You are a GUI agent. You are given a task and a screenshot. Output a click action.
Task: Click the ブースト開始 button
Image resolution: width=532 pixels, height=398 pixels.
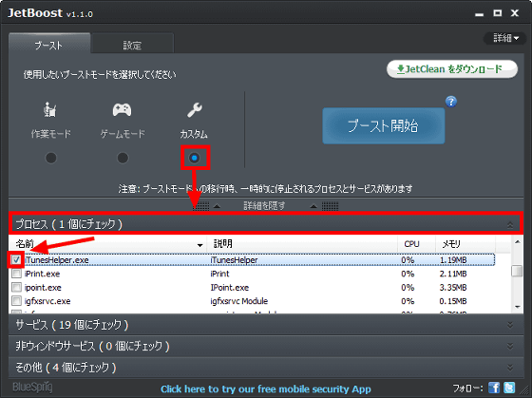384,126
